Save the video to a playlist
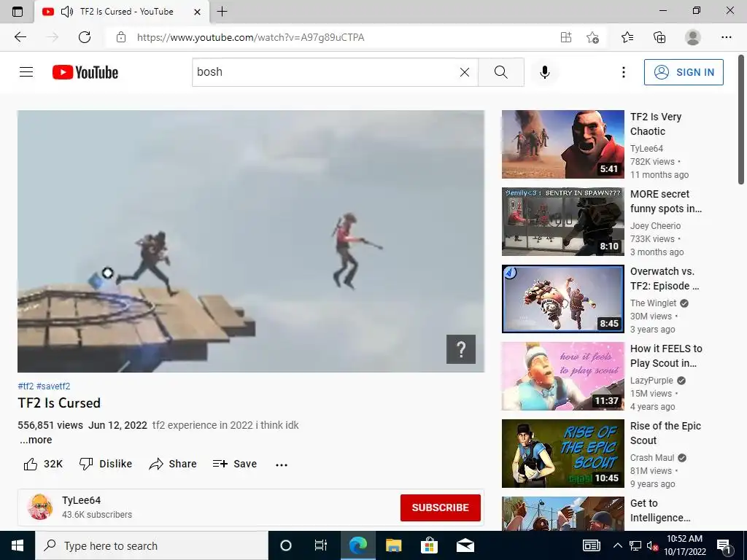This screenshot has width=747, height=560. pyautogui.click(x=234, y=464)
